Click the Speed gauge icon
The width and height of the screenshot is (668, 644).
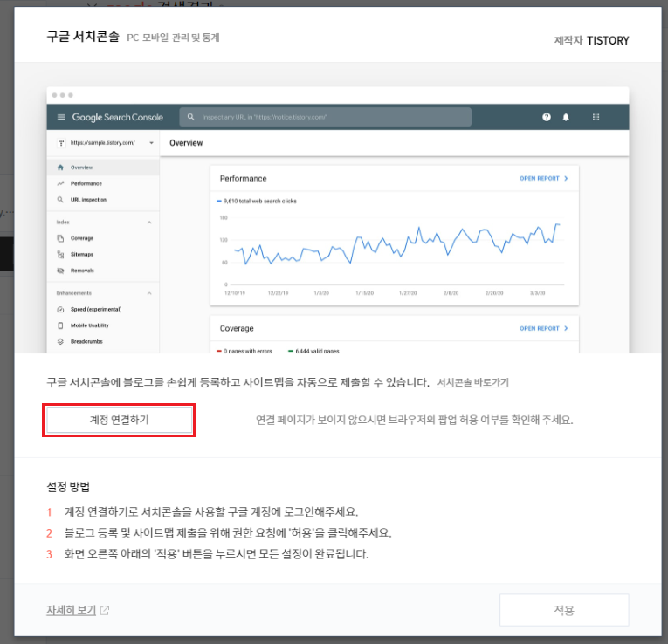60,310
